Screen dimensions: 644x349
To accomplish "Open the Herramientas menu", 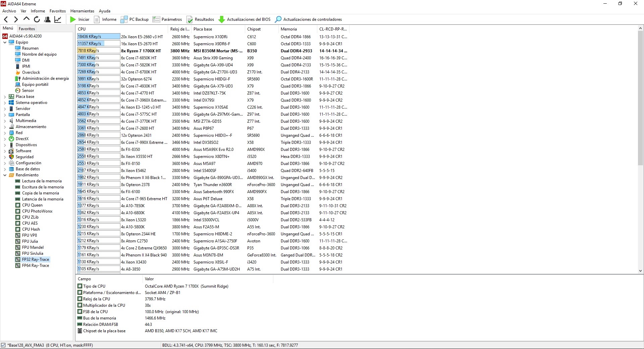I will tap(82, 11).
